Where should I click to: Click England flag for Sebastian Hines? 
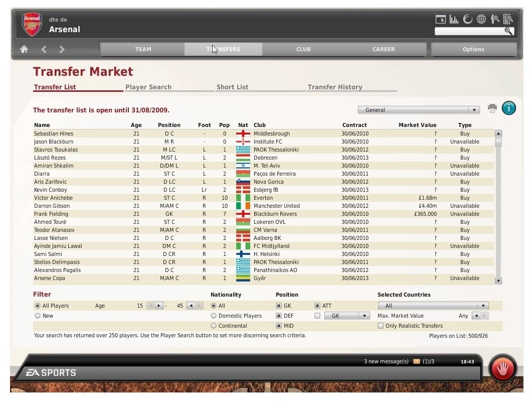click(x=243, y=134)
